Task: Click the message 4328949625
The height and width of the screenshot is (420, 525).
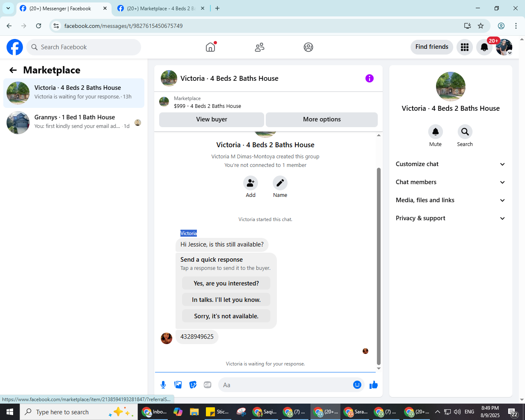Action: 197,337
